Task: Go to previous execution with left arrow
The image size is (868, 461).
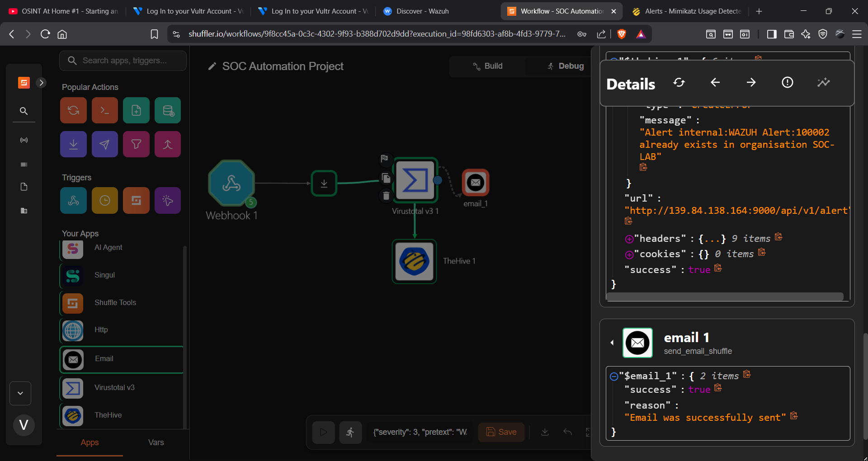Action: (x=715, y=82)
